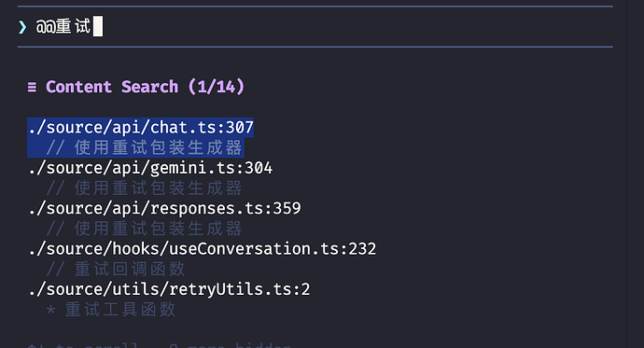Open result ./source/api/gemini.ts:304
Image resolution: width=644 pixels, height=348 pixels.
[x=150, y=168]
